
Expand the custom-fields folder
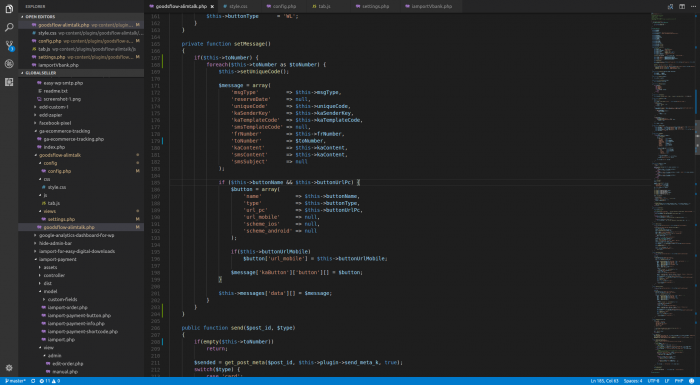(62, 300)
